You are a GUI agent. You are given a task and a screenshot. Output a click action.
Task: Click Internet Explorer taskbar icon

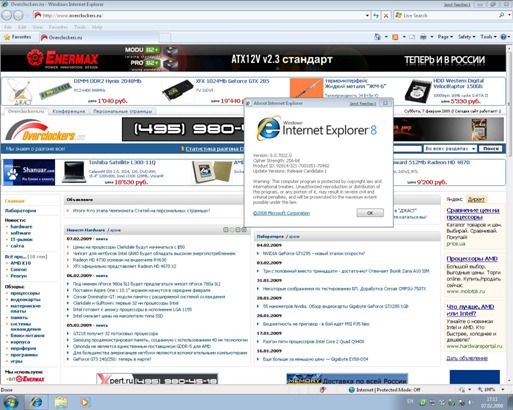(x=36, y=402)
